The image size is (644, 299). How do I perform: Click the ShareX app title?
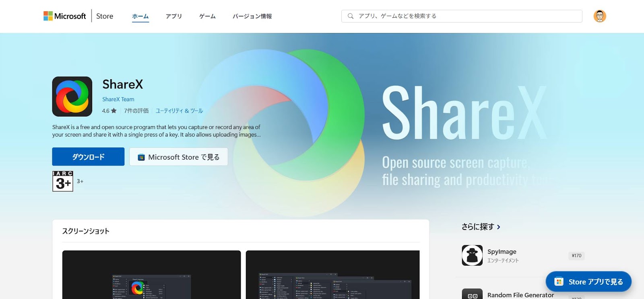pyautogui.click(x=123, y=84)
